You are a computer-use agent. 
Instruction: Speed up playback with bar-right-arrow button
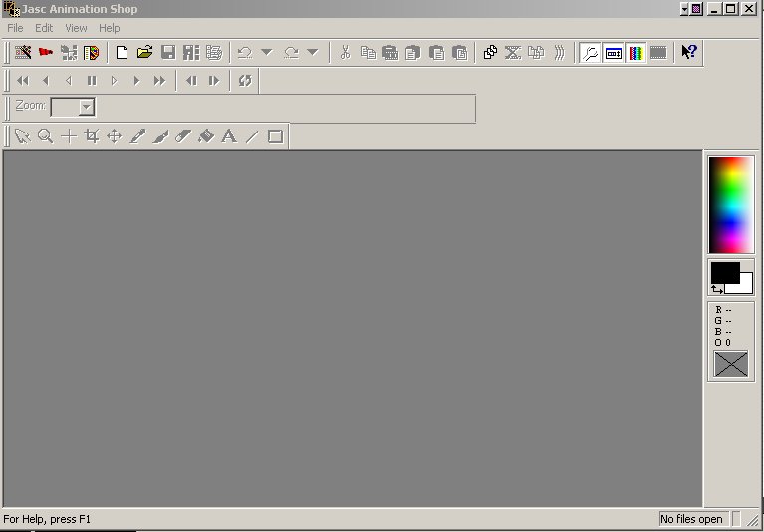[x=214, y=81]
